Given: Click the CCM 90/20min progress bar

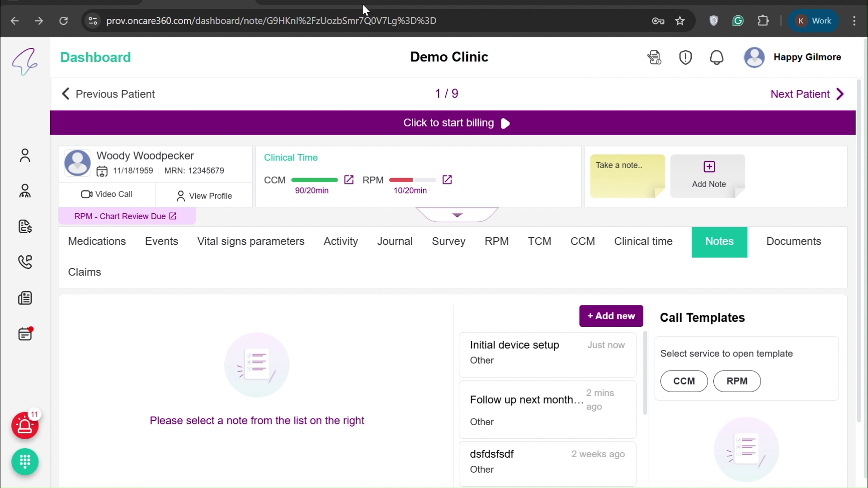Looking at the screenshot, I should (x=315, y=180).
